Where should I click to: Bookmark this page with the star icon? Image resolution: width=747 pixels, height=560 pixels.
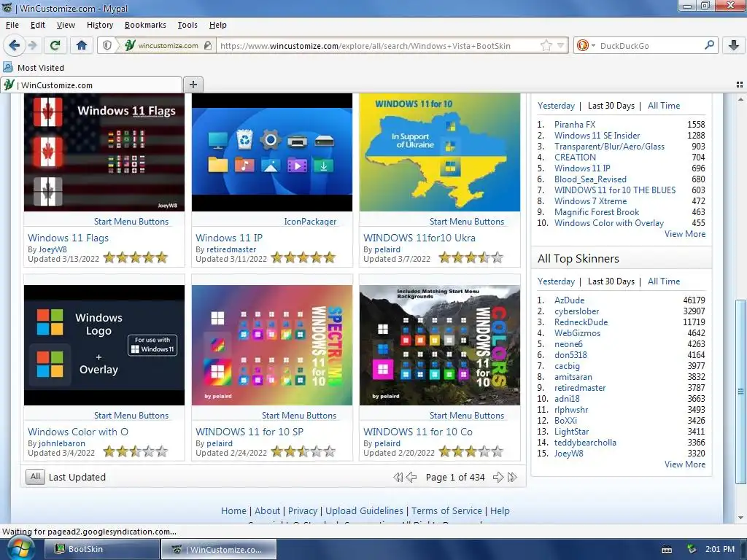point(546,46)
